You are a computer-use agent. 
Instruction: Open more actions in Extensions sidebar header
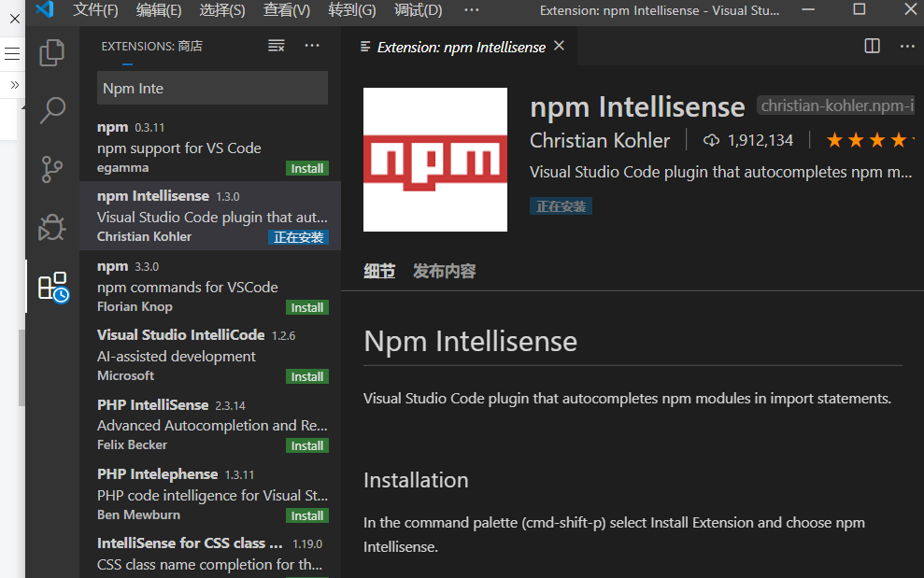tap(312, 46)
